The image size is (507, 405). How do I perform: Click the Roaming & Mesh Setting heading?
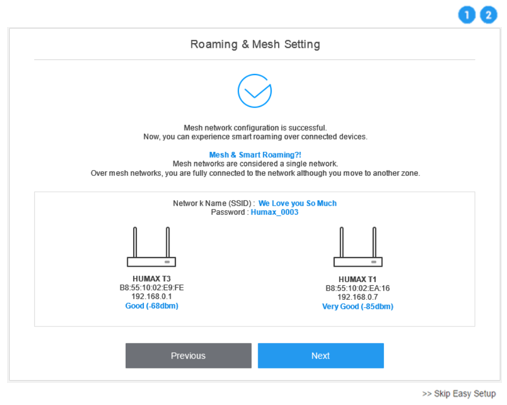(255, 44)
